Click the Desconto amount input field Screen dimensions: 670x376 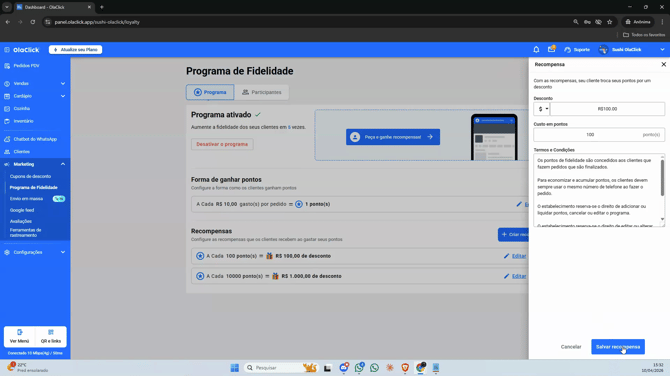coord(607,109)
